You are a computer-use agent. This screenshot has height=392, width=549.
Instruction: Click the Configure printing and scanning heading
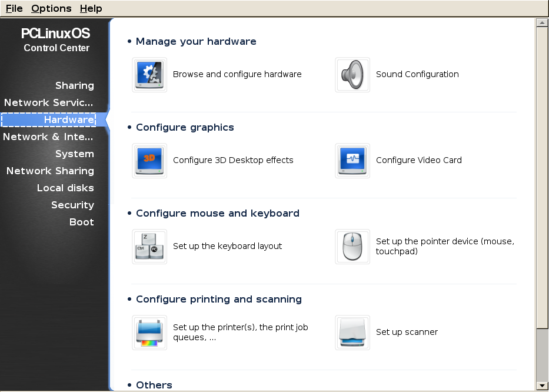(219, 299)
